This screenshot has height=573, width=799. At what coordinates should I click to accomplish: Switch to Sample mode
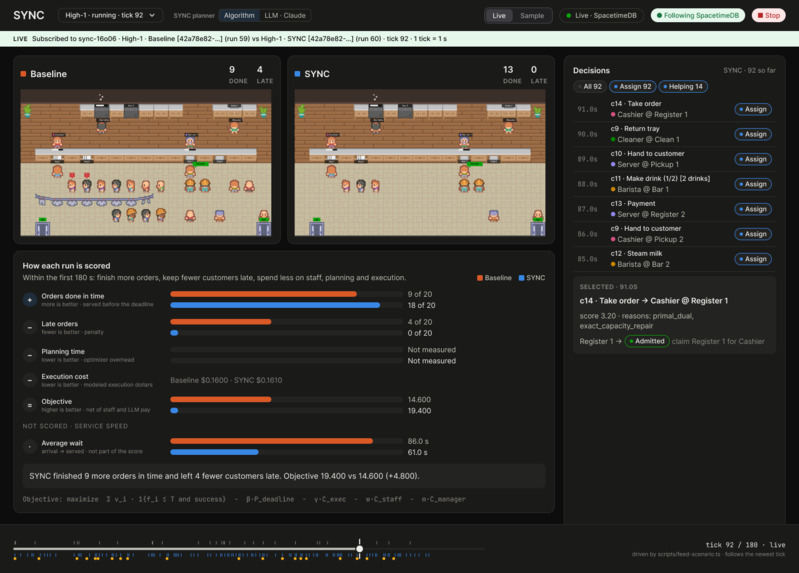(531, 15)
